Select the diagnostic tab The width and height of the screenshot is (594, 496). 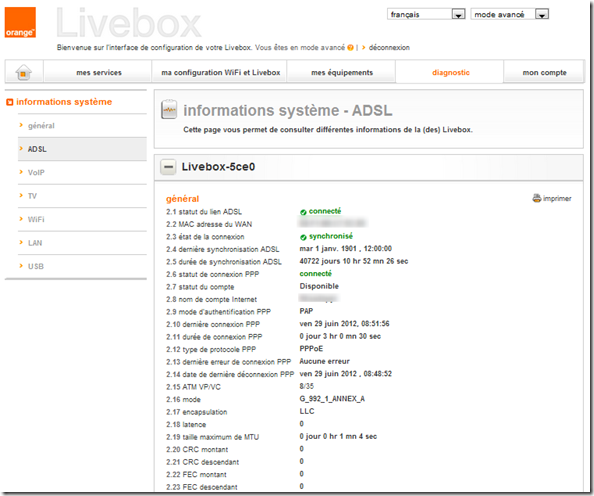pos(451,72)
